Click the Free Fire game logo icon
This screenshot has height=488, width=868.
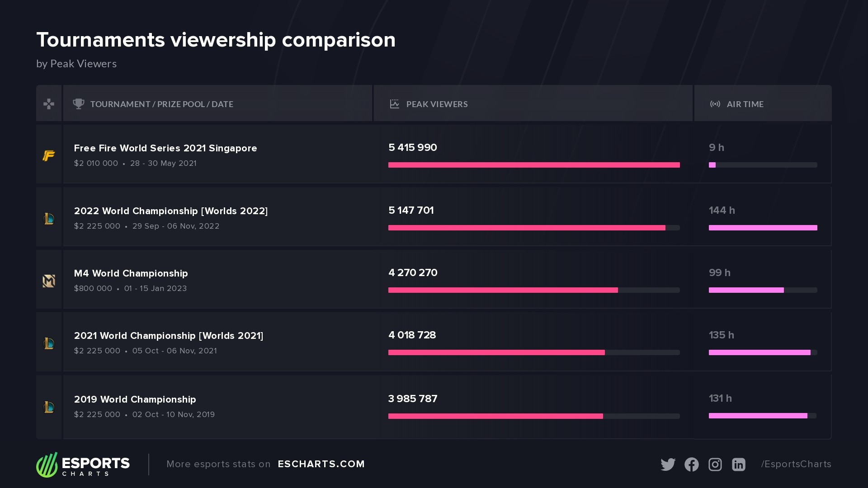pos(49,156)
